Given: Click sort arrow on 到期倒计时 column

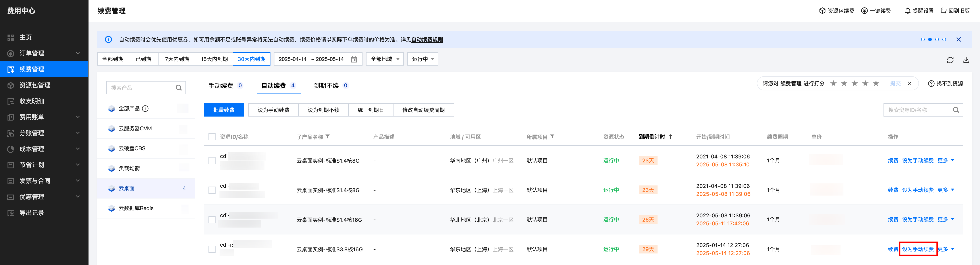Looking at the screenshot, I should [671, 137].
